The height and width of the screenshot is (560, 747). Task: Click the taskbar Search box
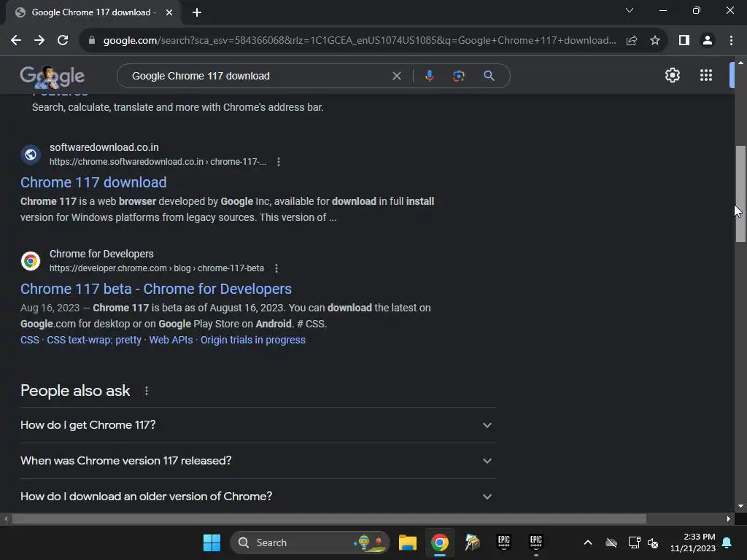point(309,542)
